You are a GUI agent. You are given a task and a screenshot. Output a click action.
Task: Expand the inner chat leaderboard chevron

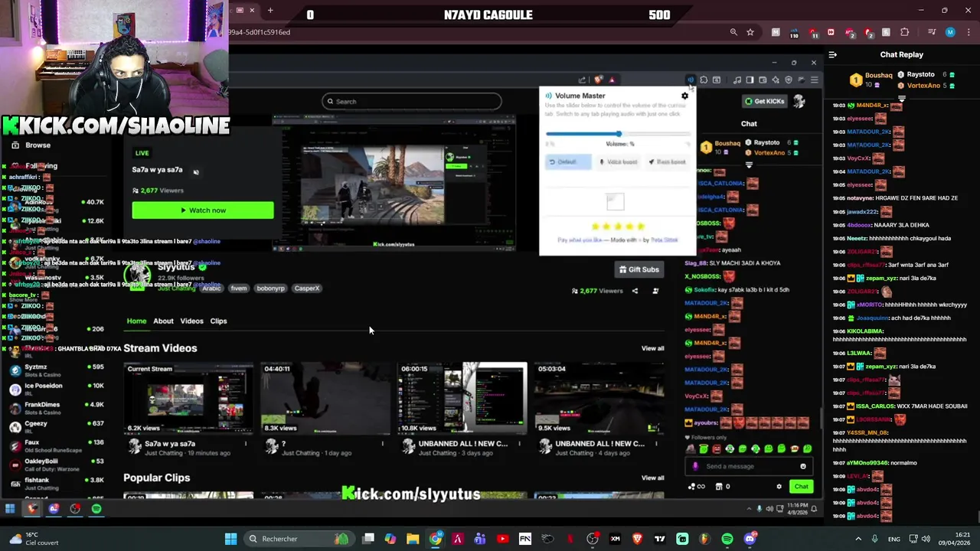click(x=749, y=165)
